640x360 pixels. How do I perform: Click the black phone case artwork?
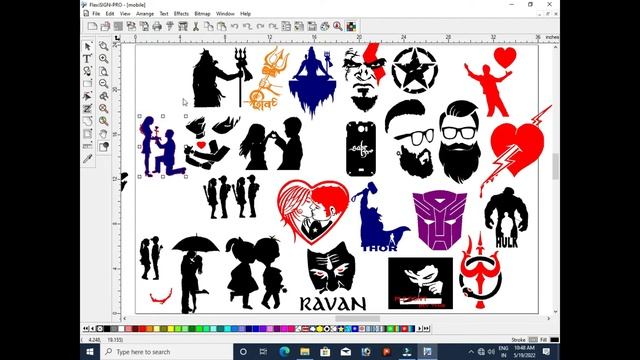tap(361, 149)
